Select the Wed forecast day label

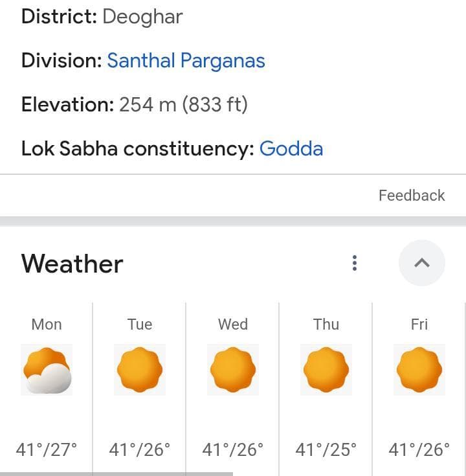pyautogui.click(x=233, y=324)
